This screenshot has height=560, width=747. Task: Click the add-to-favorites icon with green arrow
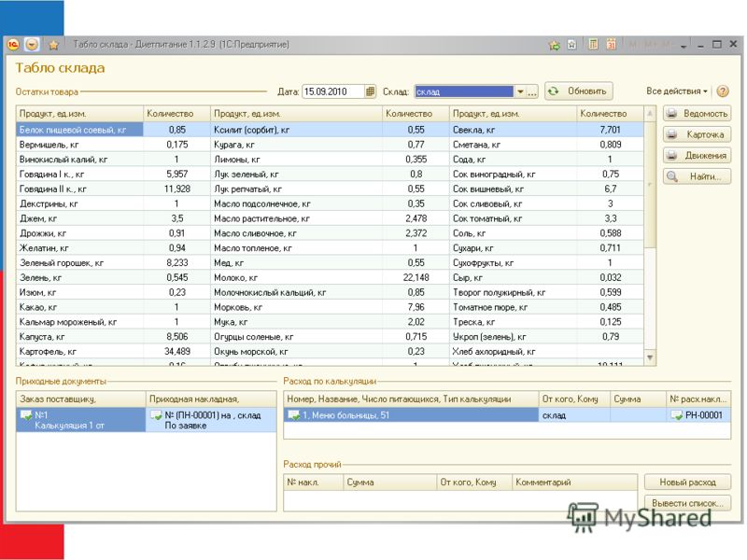tap(554, 45)
